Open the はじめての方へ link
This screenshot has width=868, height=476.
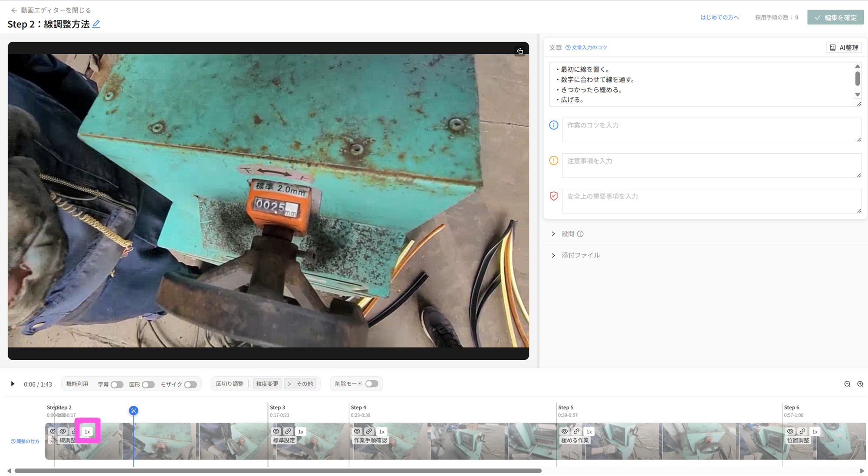(x=719, y=17)
